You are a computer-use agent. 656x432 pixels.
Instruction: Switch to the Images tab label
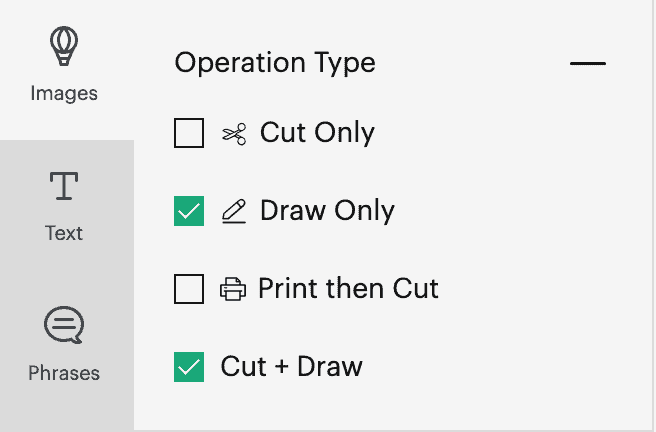click(64, 93)
